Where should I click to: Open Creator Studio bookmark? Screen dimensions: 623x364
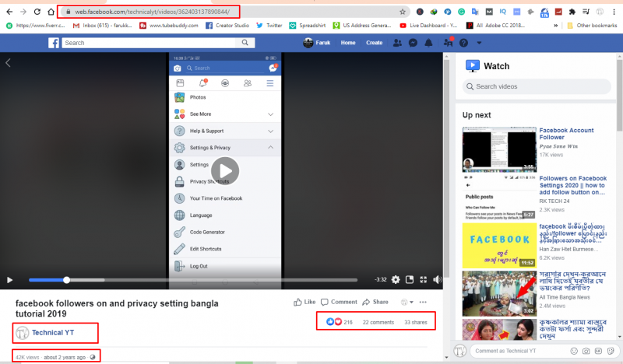pos(227,26)
